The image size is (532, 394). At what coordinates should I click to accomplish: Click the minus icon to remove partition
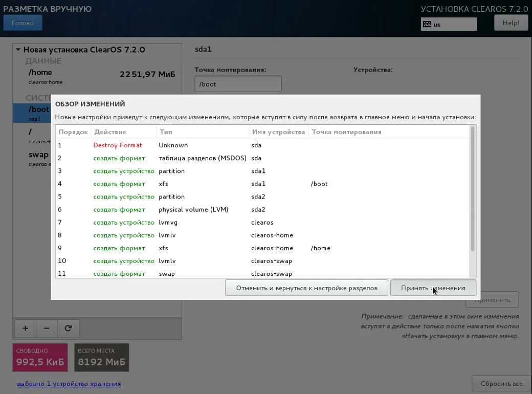[x=47, y=329]
